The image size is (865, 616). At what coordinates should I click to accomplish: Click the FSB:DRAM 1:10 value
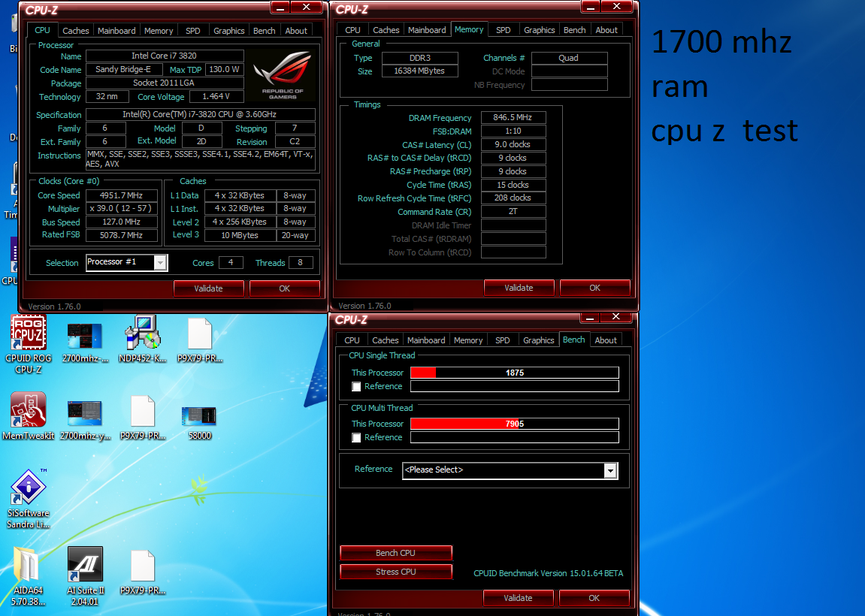click(513, 131)
